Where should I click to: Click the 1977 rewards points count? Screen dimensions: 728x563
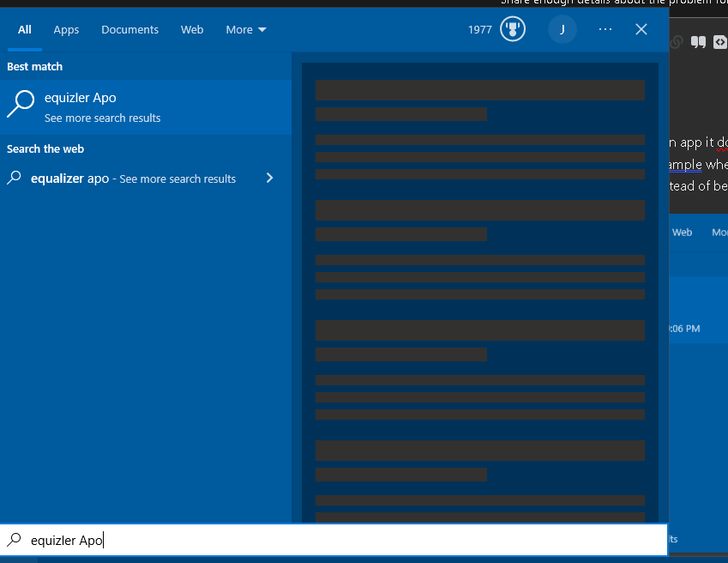[479, 30]
